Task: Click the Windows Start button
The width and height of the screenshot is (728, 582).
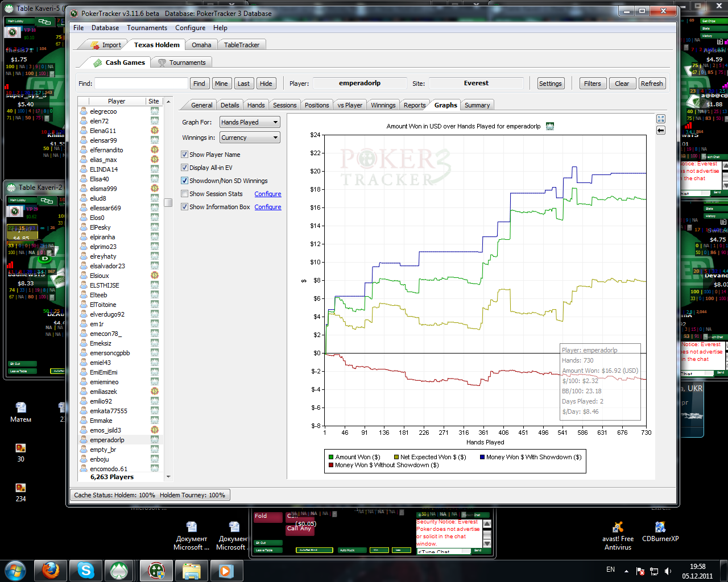Action: (x=15, y=570)
